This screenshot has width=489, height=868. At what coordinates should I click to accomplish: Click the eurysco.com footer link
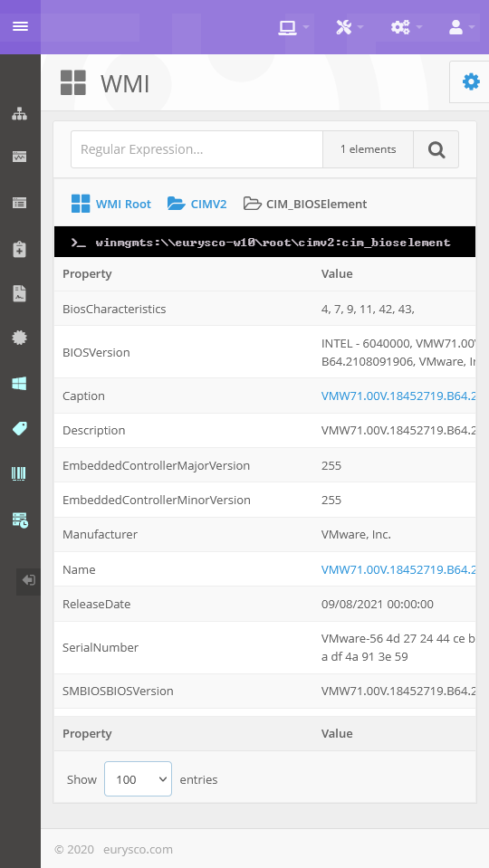point(138,849)
